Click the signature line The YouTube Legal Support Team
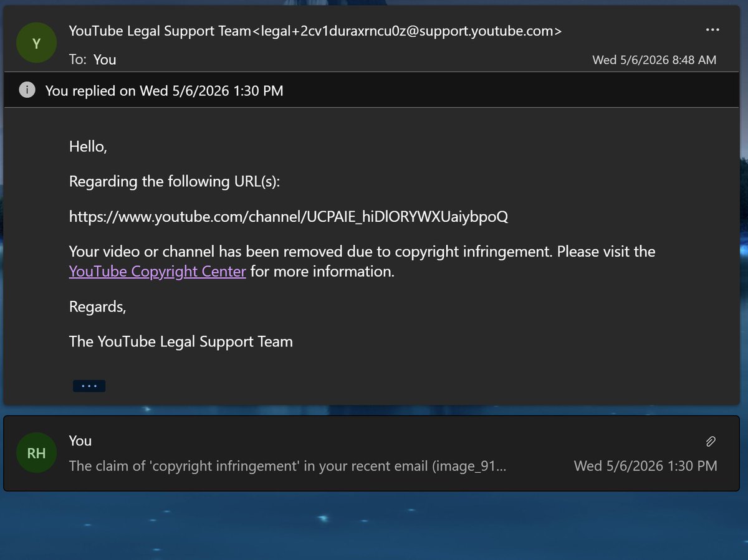Image resolution: width=748 pixels, height=560 pixels. coord(181,341)
